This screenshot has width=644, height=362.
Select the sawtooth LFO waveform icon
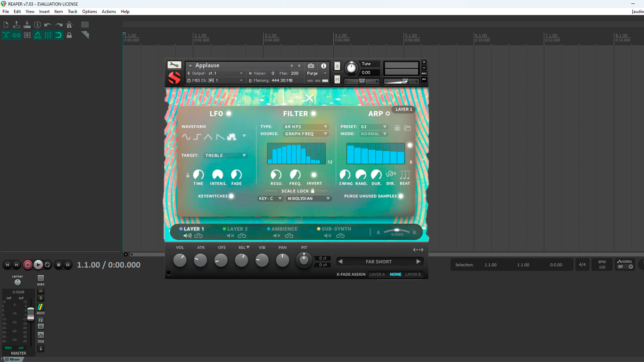(x=220, y=137)
